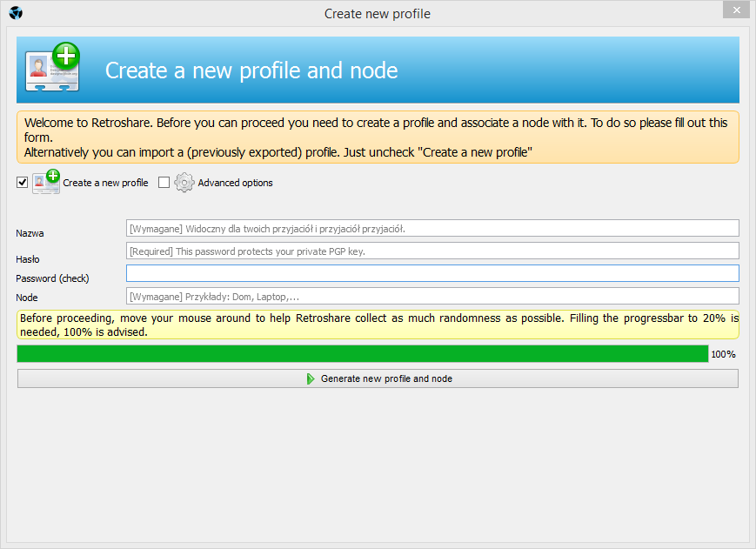Click the Welcome to Retroshare info message
Screen dimensions: 756x549
coord(378,137)
